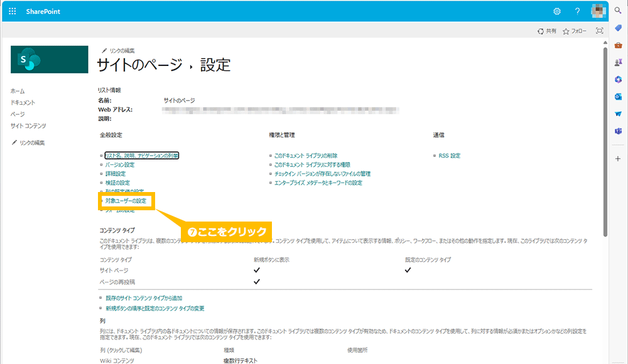Image resolution: width=628 pixels, height=364 pixels.
Task: Open このドキュメント ライブラリに対する権限 link
Action: [312, 164]
